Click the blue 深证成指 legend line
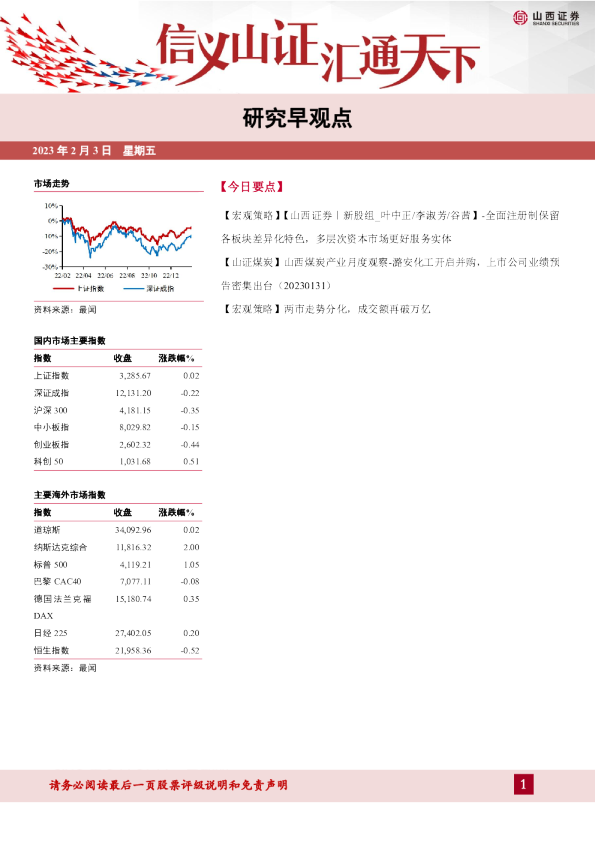Image resolution: width=595 pixels, height=842 pixels. pos(134,289)
